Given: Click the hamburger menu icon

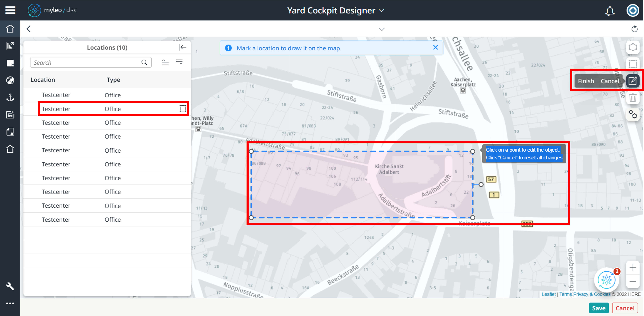Looking at the screenshot, I should click(10, 10).
